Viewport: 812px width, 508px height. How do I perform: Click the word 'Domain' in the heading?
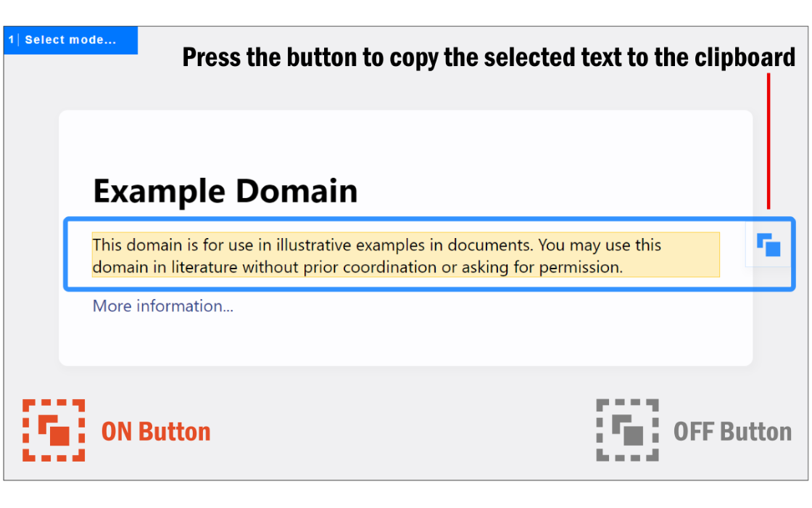coord(297,190)
